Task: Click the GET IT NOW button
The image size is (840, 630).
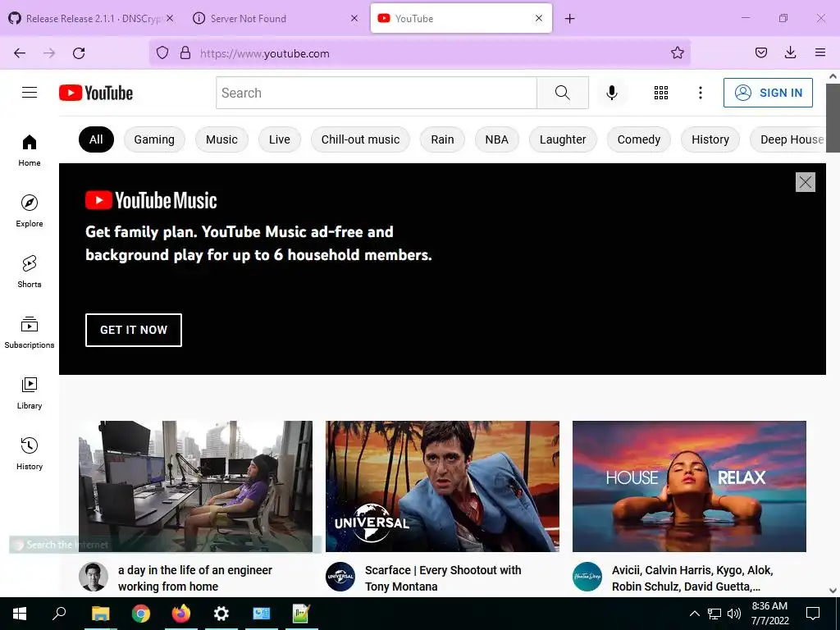Action: [134, 330]
